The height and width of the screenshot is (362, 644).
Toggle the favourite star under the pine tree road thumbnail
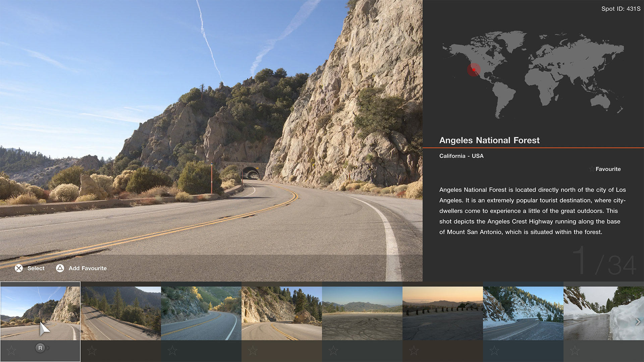click(92, 351)
